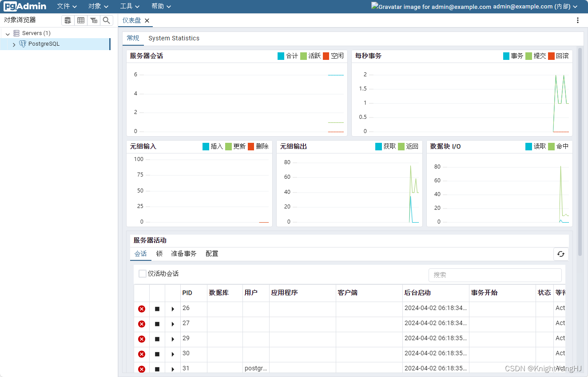Expand details for PID 26 row

point(173,309)
